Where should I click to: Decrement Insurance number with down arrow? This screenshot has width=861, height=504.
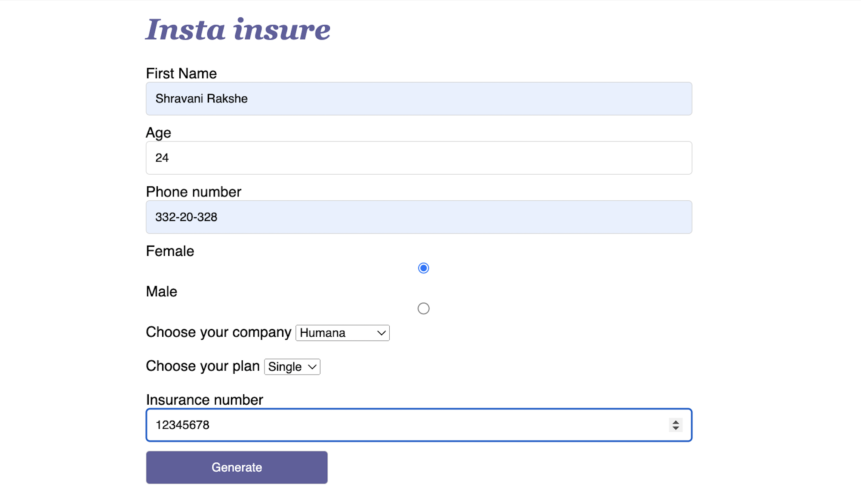[676, 428]
